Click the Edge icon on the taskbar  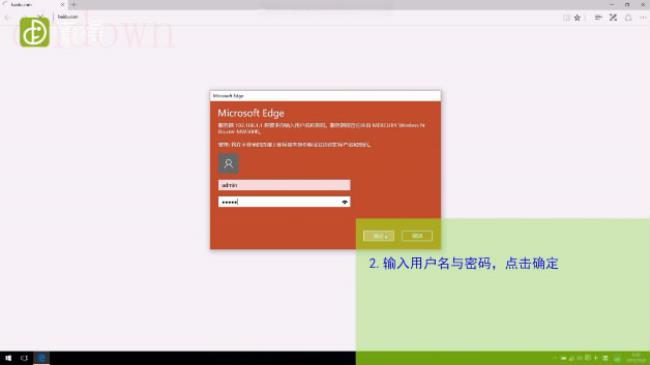click(41, 358)
